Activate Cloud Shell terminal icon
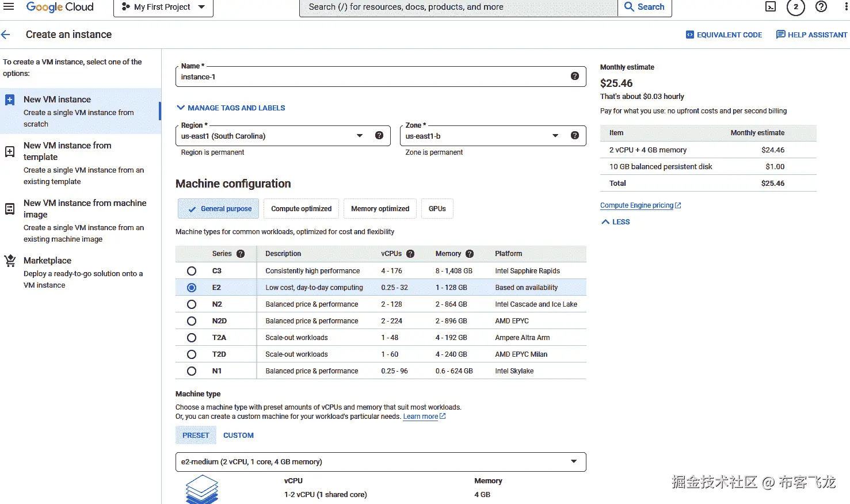Viewport: 850px width, 504px height. (771, 7)
